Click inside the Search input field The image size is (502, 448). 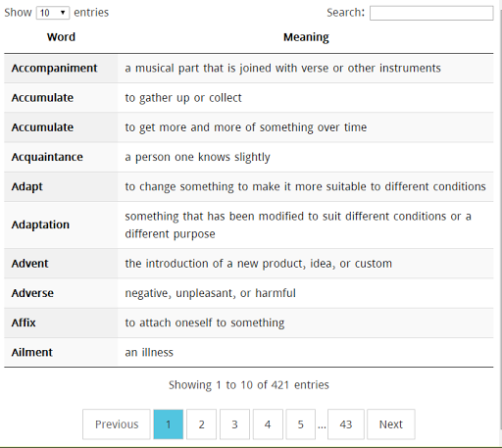pyautogui.click(x=431, y=13)
